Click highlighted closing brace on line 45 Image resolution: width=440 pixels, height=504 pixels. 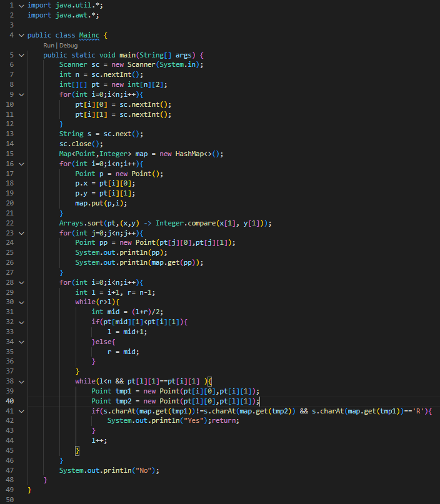pos(77,451)
